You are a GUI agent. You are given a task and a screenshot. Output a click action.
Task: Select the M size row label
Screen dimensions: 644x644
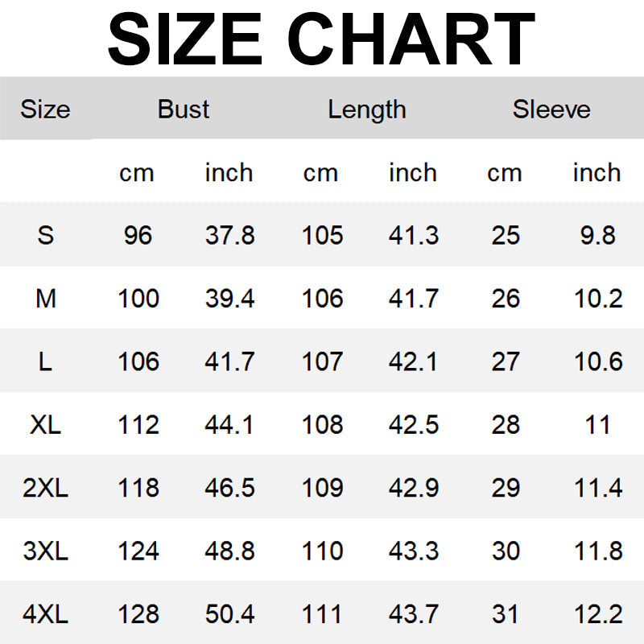[x=46, y=299]
